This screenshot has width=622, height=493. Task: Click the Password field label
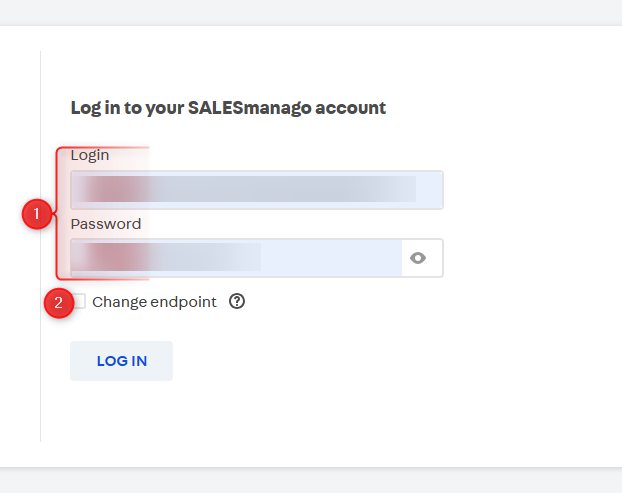tap(106, 224)
